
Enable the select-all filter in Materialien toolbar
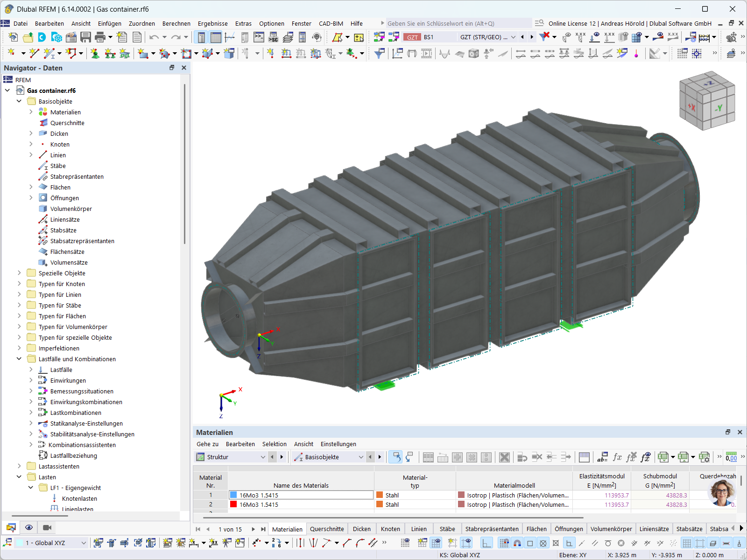[395, 457]
